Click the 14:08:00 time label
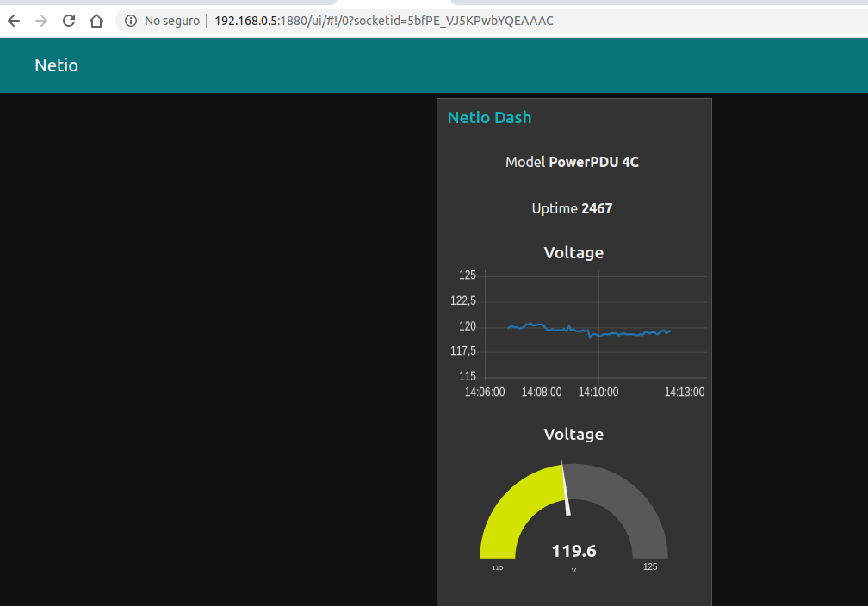The width and height of the screenshot is (868, 606). tap(542, 392)
